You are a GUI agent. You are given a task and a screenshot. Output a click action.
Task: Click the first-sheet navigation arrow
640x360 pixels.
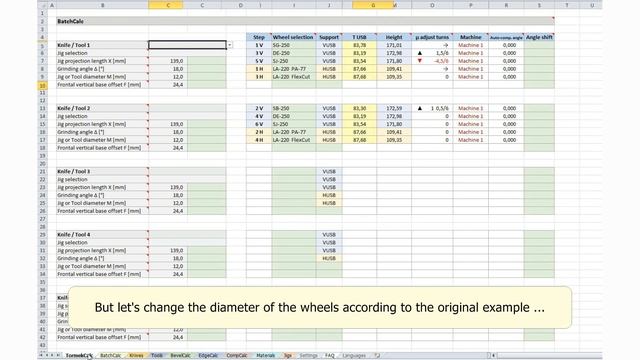41,356
